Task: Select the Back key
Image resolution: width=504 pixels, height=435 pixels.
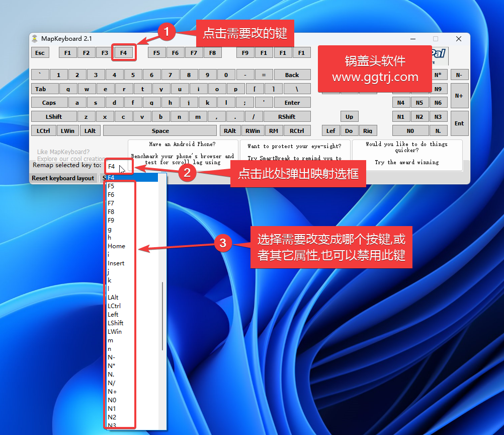Action: point(292,75)
